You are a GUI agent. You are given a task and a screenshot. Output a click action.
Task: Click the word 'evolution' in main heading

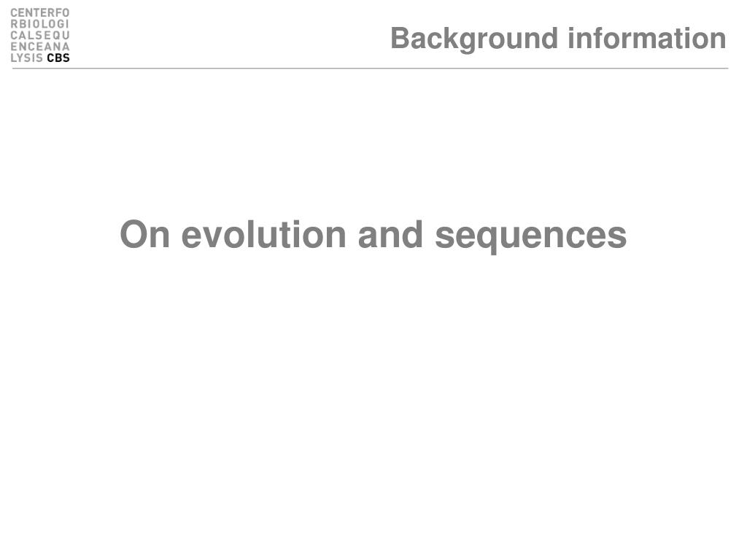tap(264, 234)
